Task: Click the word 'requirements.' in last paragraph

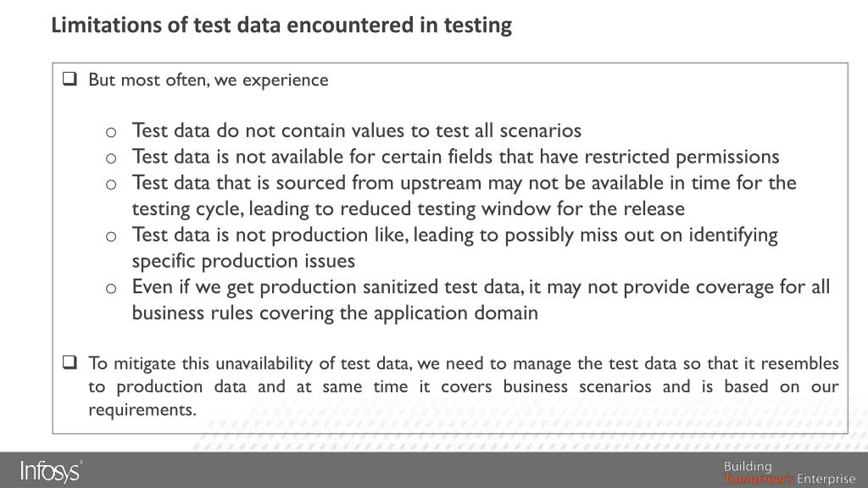Action: (142, 410)
